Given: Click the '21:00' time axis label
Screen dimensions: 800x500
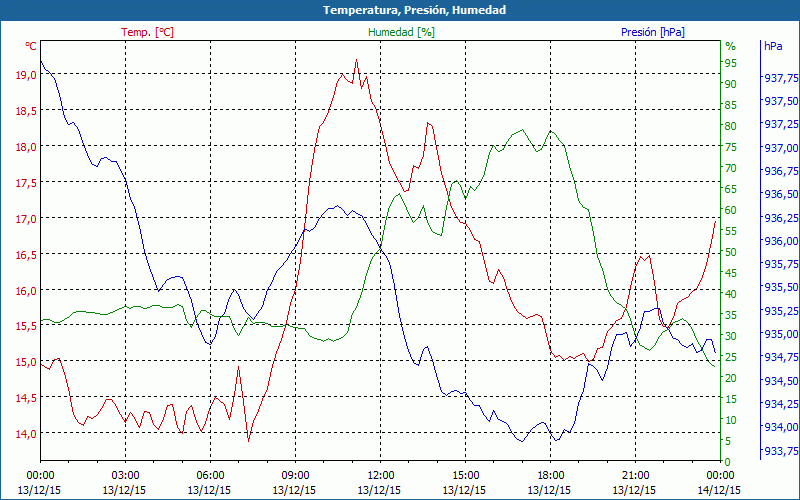Looking at the screenshot, I should pos(636,476).
